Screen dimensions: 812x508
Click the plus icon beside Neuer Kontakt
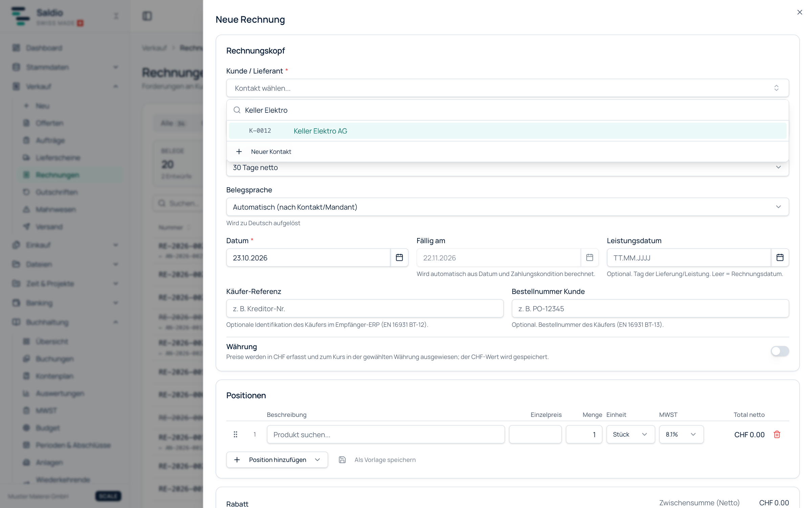(x=239, y=151)
